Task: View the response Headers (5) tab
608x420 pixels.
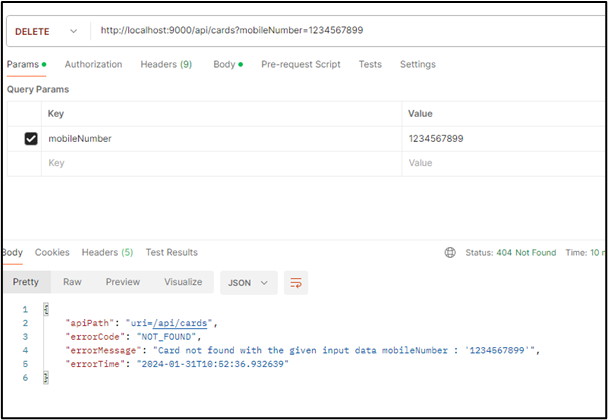Action: pyautogui.click(x=107, y=253)
